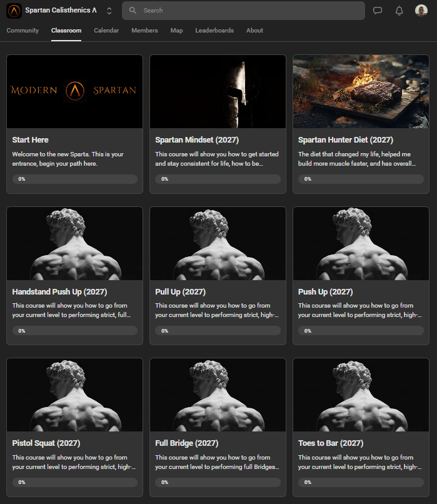
Task: Click the Push Up progress bar
Action: click(361, 331)
